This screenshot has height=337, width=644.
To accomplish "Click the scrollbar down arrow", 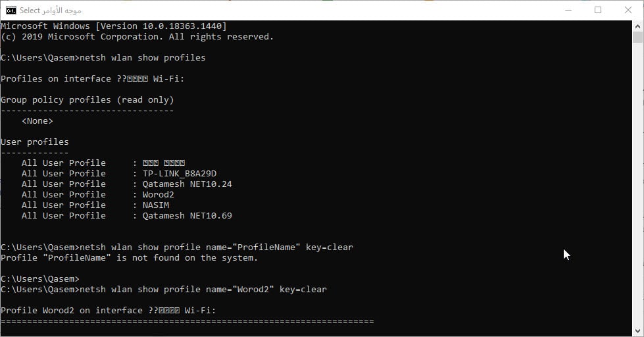I will click(x=637, y=331).
